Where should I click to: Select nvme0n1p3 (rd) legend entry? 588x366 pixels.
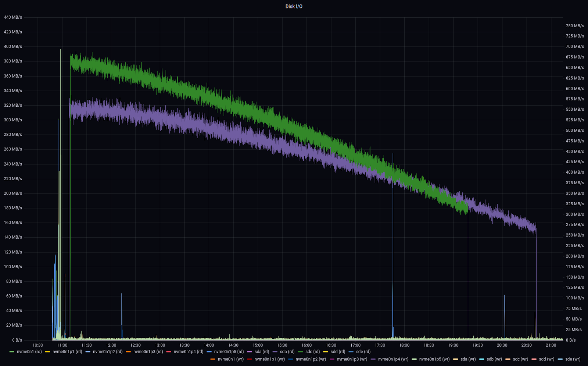[x=148, y=352]
